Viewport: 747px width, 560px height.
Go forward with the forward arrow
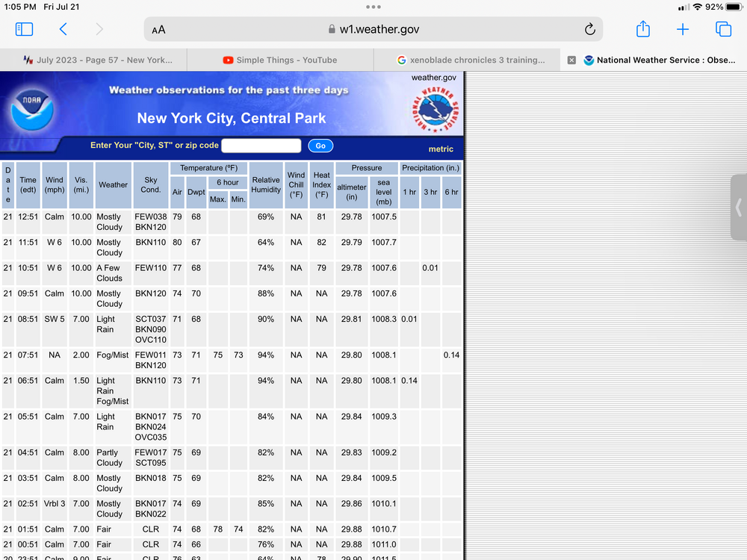[x=99, y=29]
